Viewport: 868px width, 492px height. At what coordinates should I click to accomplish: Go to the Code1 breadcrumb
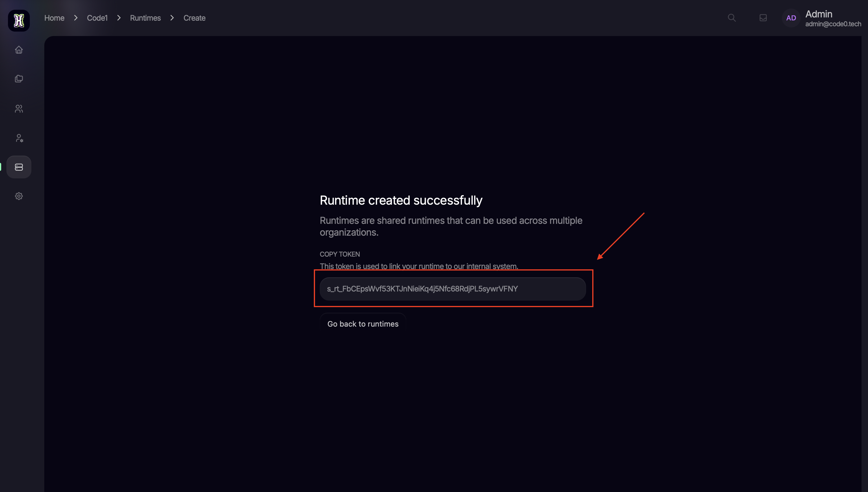(x=97, y=18)
